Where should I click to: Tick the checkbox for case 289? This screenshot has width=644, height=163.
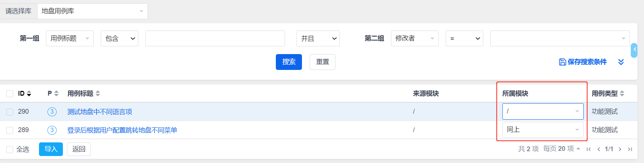10,130
